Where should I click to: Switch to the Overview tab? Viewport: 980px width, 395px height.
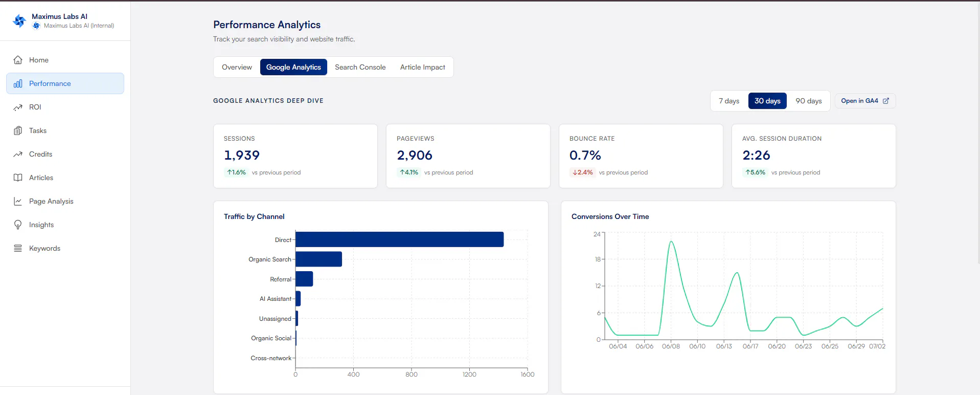(237, 67)
